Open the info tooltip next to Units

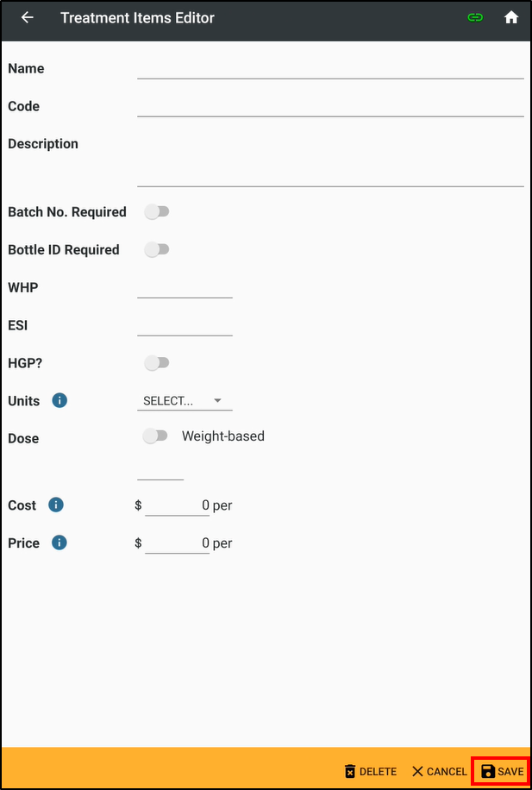click(58, 400)
